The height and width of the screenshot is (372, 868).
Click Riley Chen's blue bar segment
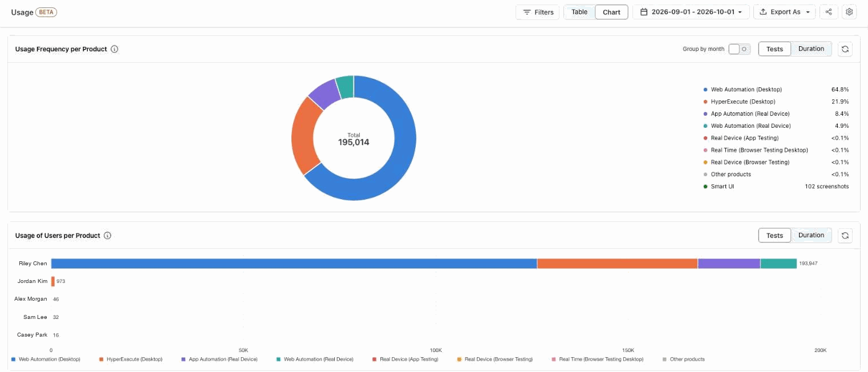tap(294, 263)
